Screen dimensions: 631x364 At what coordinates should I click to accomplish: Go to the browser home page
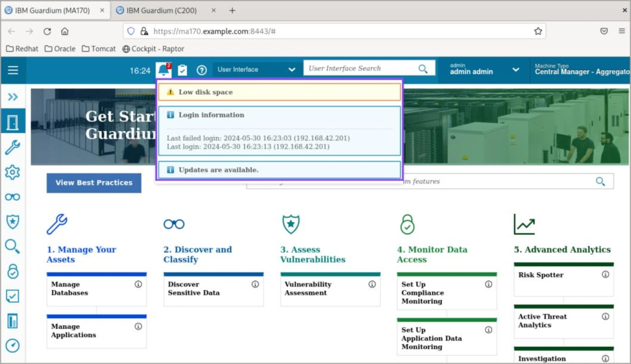(65, 31)
